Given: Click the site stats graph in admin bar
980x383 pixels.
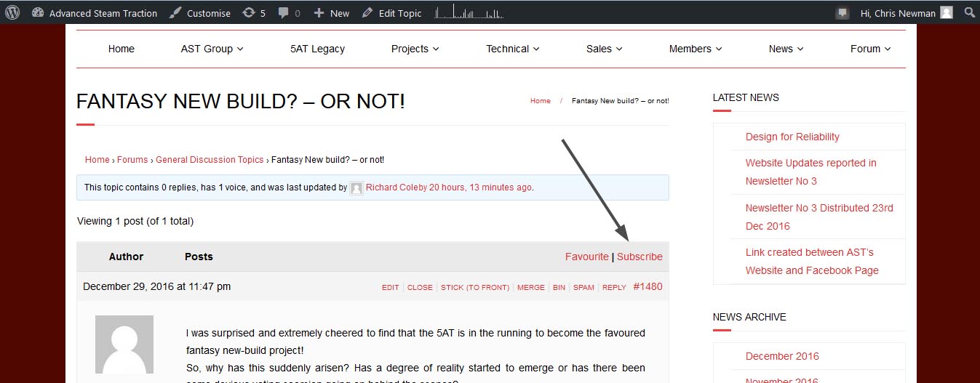Looking at the screenshot, I should (469, 12).
